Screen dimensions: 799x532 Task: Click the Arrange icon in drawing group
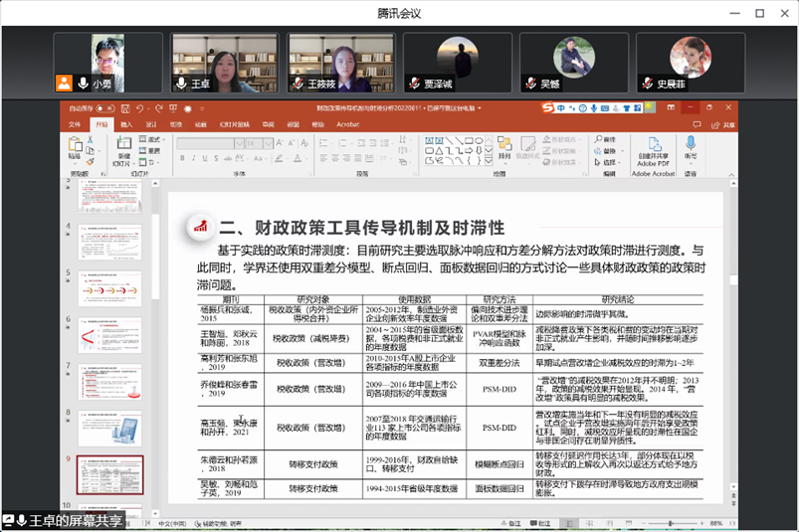[x=504, y=145]
